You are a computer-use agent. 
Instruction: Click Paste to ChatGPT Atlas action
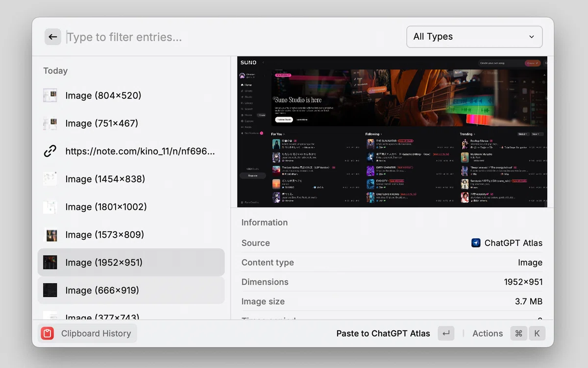pos(383,333)
